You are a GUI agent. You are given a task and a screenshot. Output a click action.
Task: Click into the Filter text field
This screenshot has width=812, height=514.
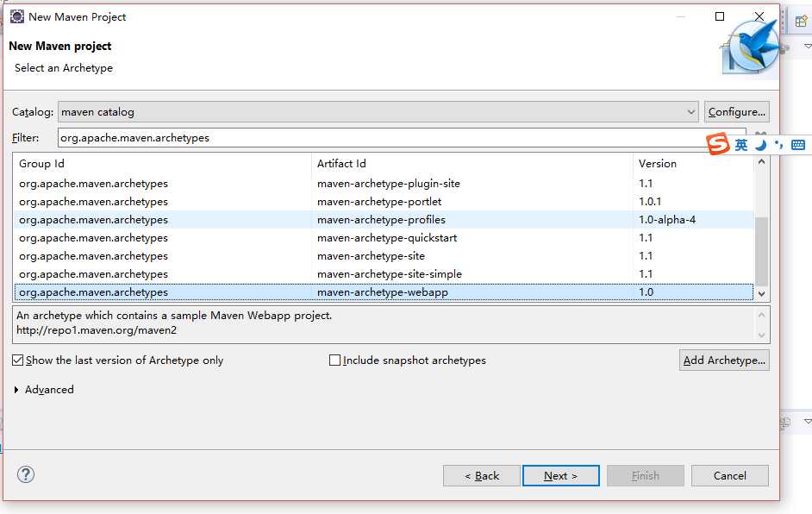click(402, 138)
